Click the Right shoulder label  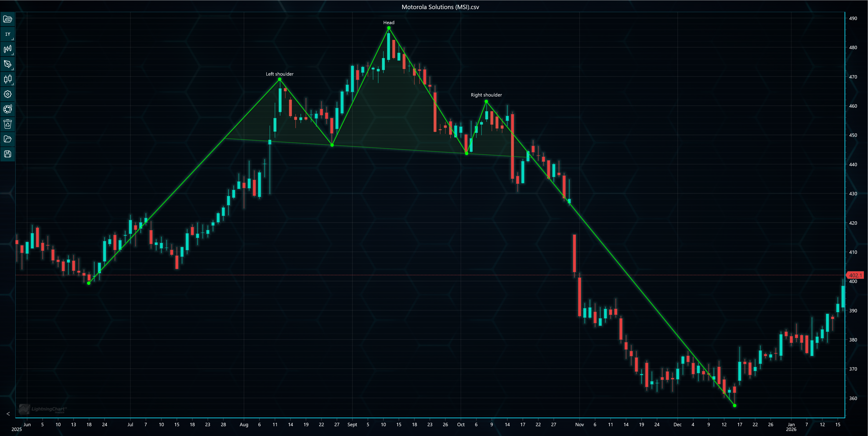(486, 95)
